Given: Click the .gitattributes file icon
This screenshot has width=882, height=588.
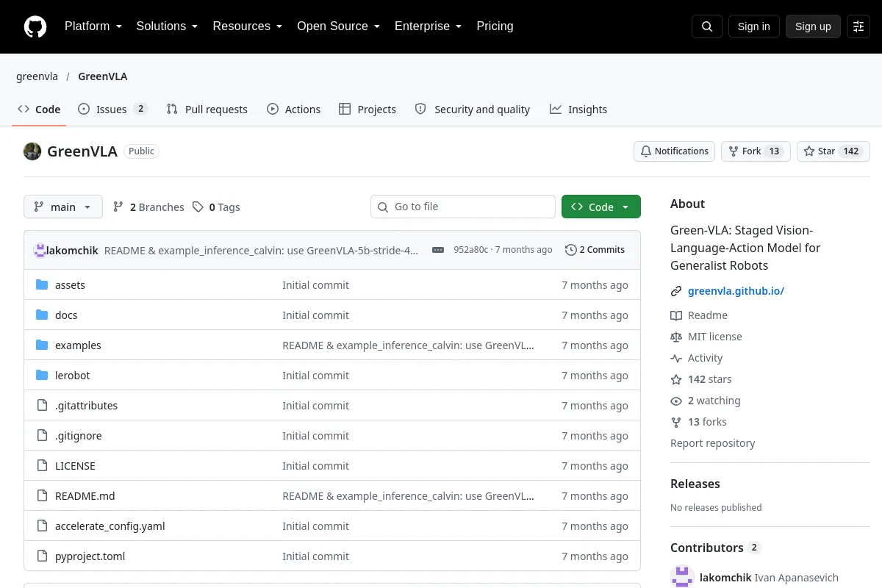Looking at the screenshot, I should click(42, 406).
